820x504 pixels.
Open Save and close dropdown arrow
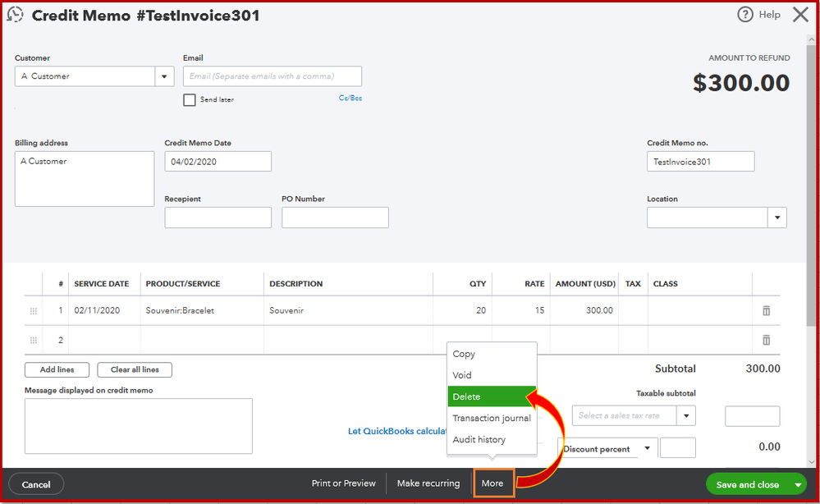click(x=798, y=484)
